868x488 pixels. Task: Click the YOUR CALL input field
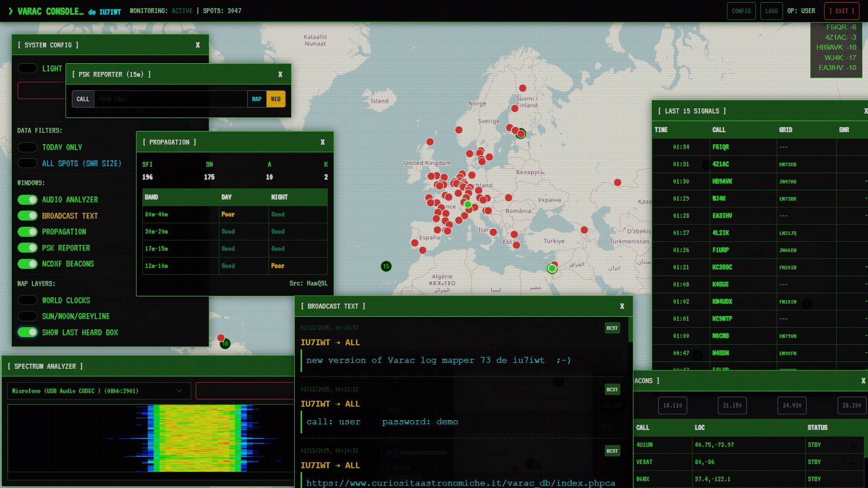(171, 99)
